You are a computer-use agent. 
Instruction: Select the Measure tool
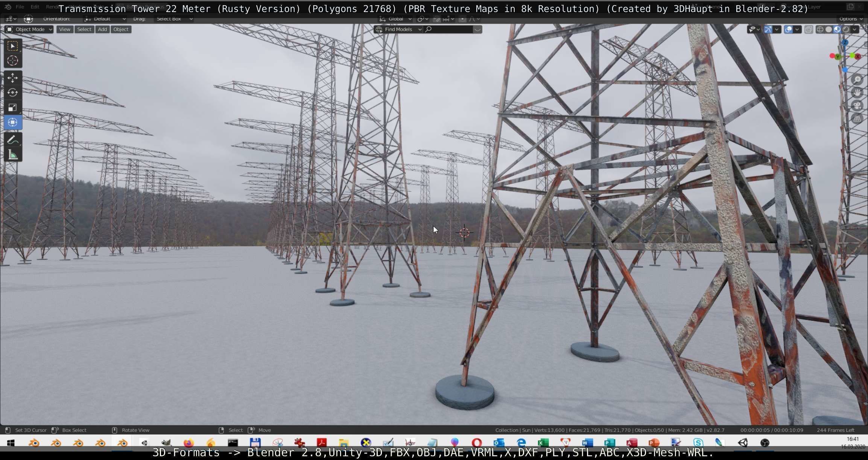(12, 155)
